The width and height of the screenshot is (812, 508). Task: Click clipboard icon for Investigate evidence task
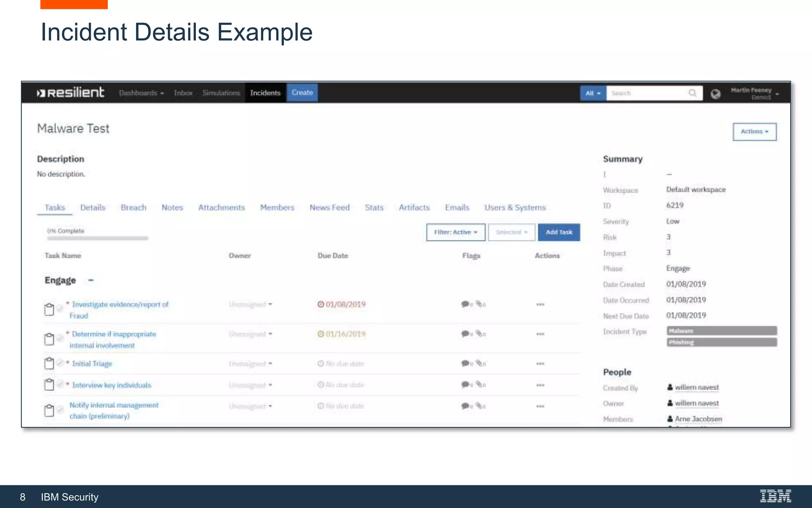point(49,309)
